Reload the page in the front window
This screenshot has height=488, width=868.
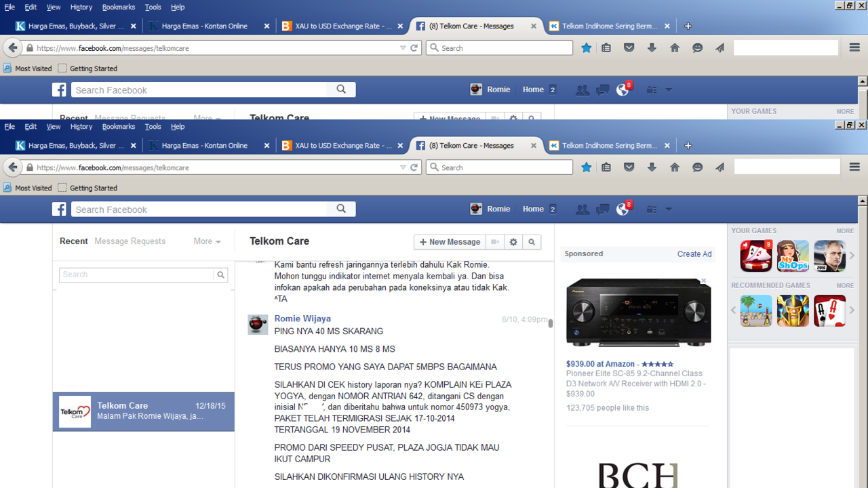pyautogui.click(x=414, y=167)
